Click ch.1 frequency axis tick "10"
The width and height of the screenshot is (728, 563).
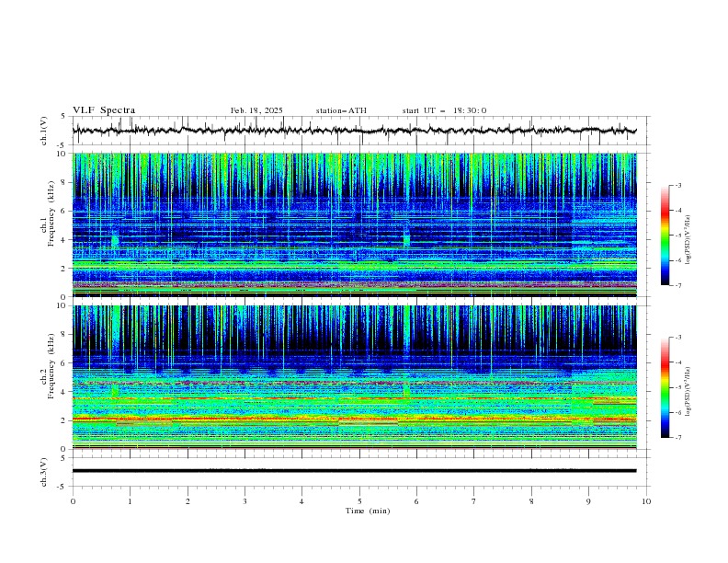(x=63, y=154)
